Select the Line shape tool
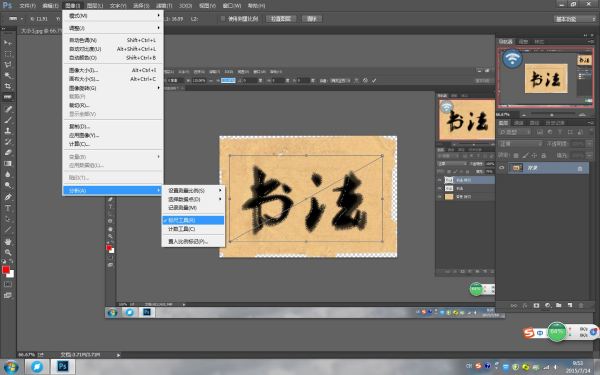 point(8,230)
